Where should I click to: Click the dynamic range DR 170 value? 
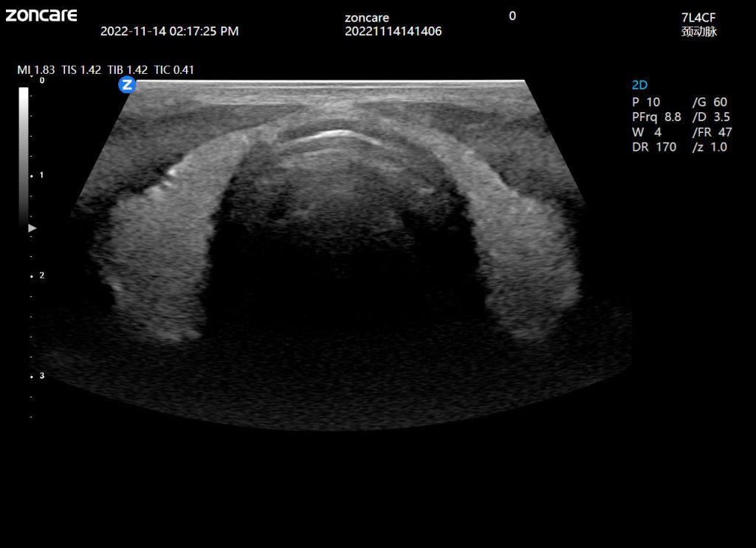653,147
